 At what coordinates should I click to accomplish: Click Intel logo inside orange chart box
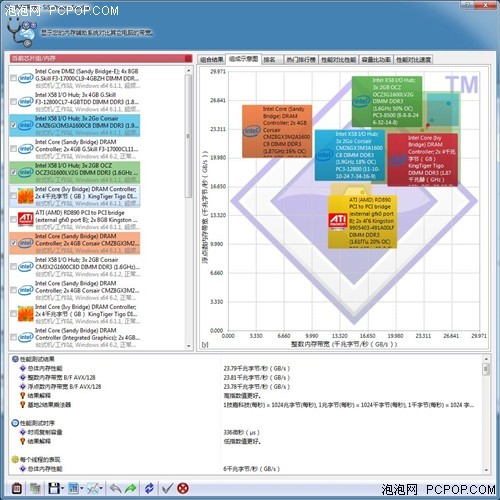(x=252, y=131)
